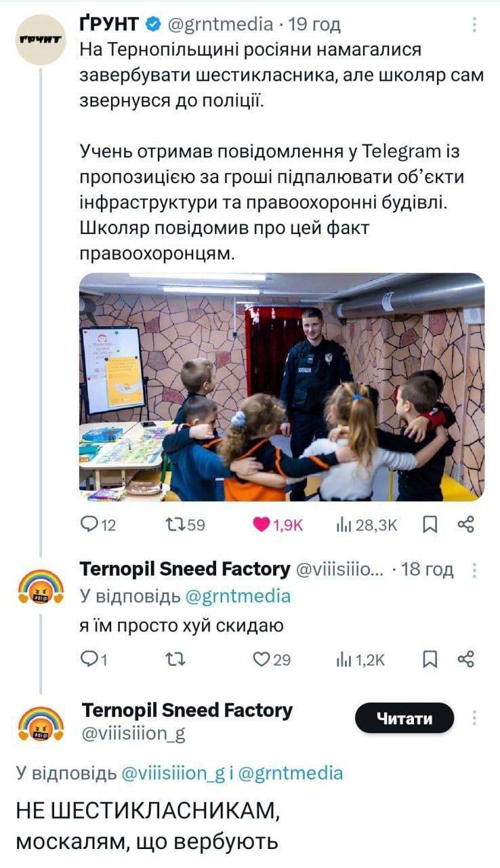Open more options on the 18 год reply
The image size is (500, 868).
coord(474,570)
